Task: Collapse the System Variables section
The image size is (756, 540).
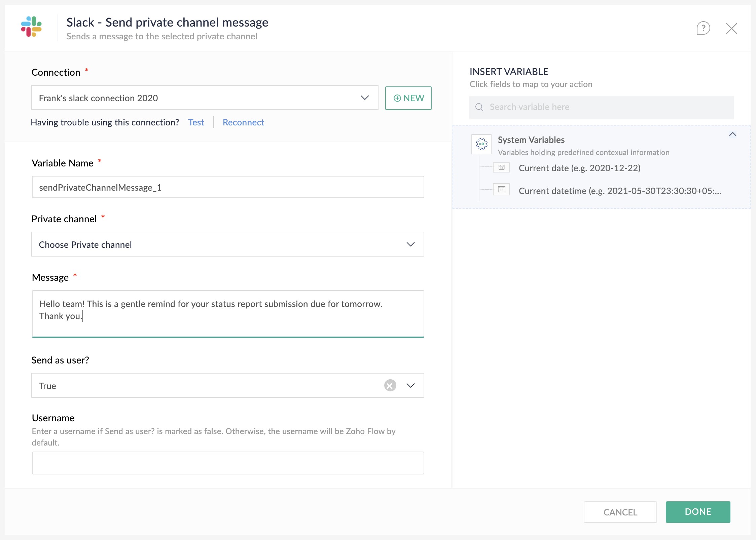Action: 733,134
